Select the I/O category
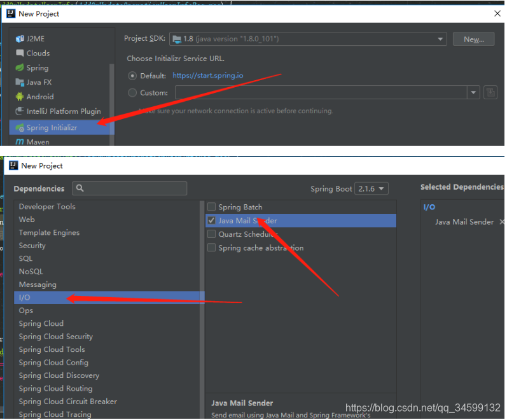 click(x=109, y=297)
